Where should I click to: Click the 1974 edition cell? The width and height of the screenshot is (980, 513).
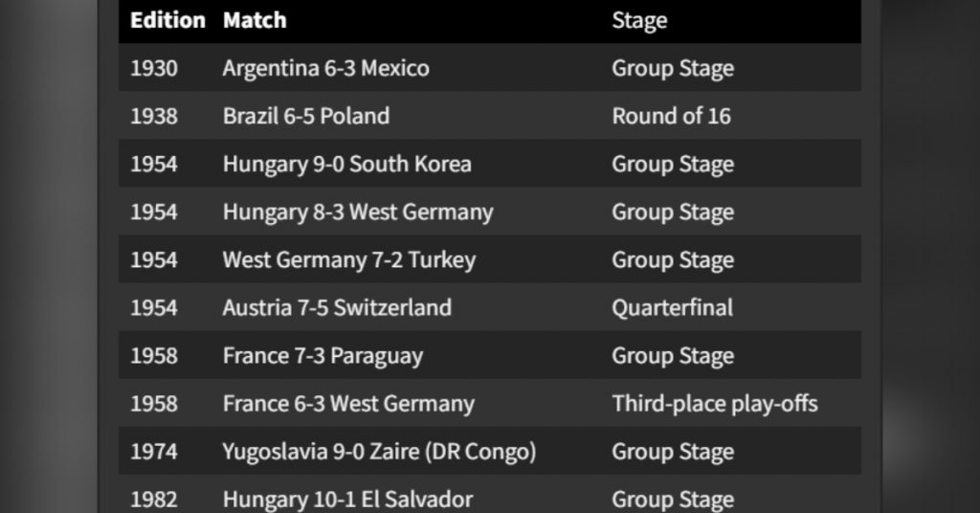(154, 452)
